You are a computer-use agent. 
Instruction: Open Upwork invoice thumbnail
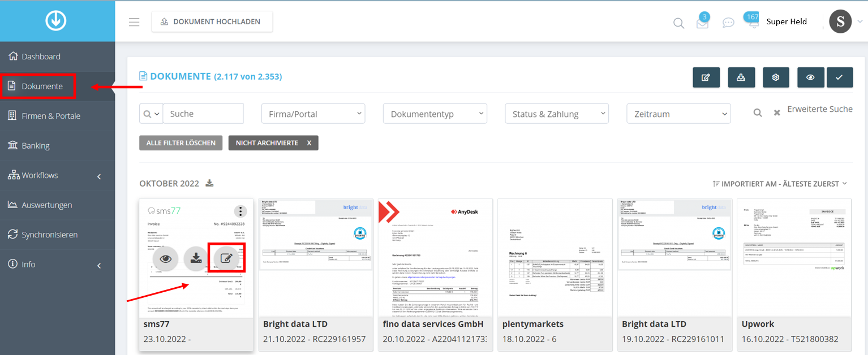[794, 257]
